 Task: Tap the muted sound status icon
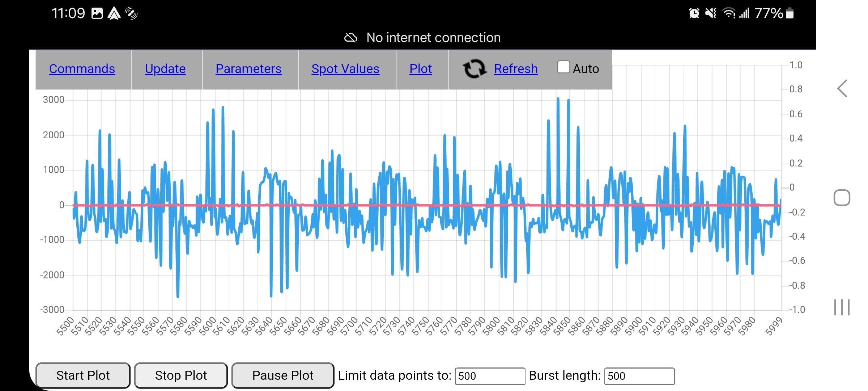pyautogui.click(x=711, y=13)
